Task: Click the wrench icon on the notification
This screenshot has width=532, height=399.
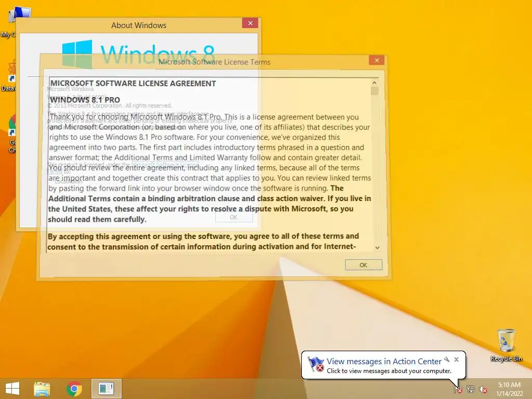Action: [447, 360]
